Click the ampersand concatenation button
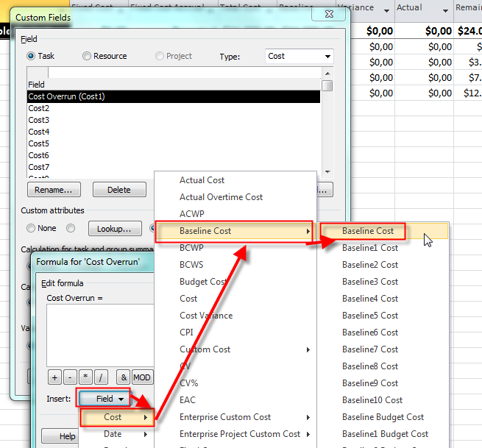Image resolution: width=482 pixels, height=448 pixels. pyautogui.click(x=123, y=377)
